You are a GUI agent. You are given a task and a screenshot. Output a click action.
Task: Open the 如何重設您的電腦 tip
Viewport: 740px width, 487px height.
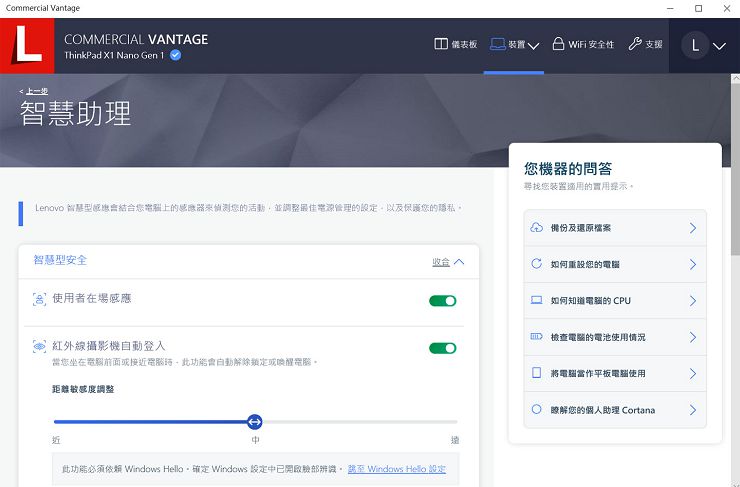(x=615, y=264)
